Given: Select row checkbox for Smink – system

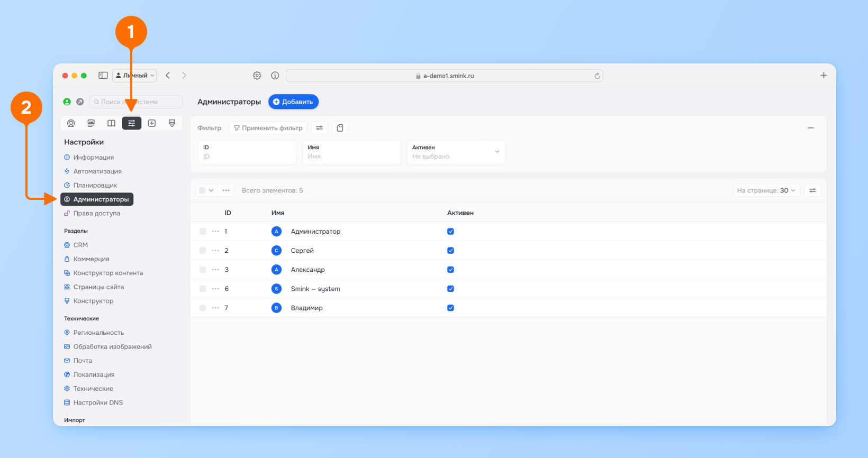Looking at the screenshot, I should [203, 289].
